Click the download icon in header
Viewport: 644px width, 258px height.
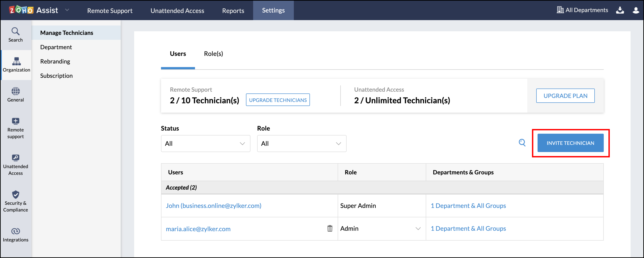click(620, 10)
